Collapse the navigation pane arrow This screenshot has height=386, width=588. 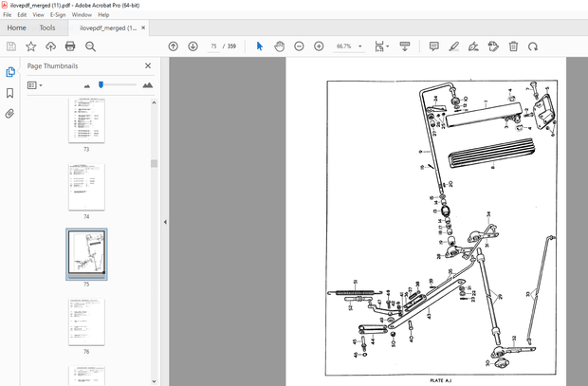[x=165, y=222]
